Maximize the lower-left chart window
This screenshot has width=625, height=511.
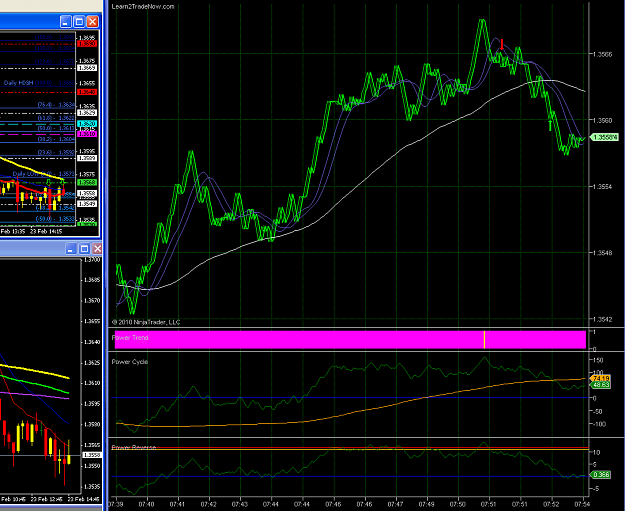pos(84,249)
